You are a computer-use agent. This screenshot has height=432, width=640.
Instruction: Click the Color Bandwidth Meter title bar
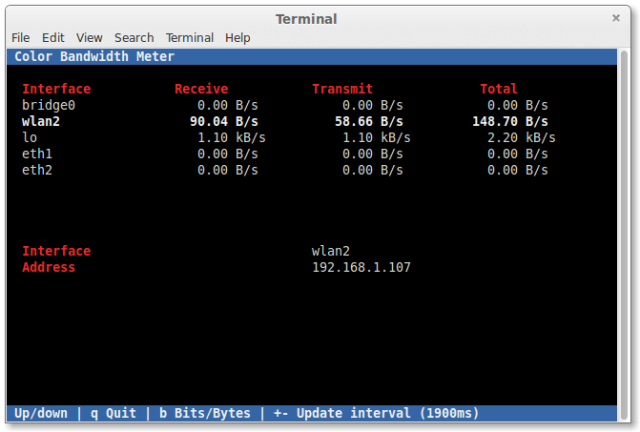[x=312, y=57]
